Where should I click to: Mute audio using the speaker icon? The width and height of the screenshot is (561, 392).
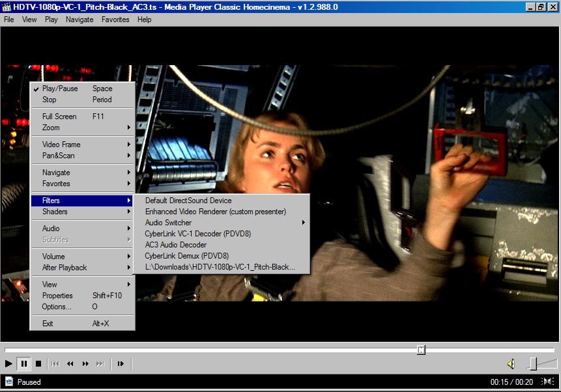511,363
